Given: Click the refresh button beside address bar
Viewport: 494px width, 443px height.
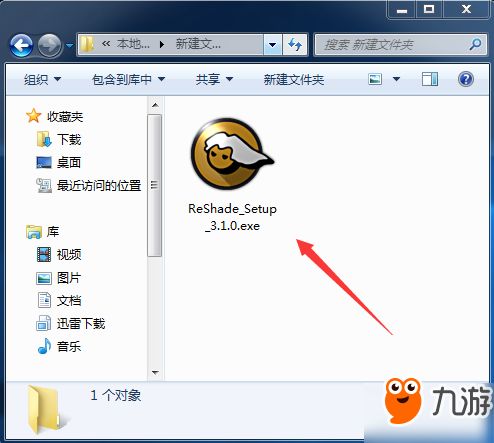Looking at the screenshot, I should coord(295,44).
